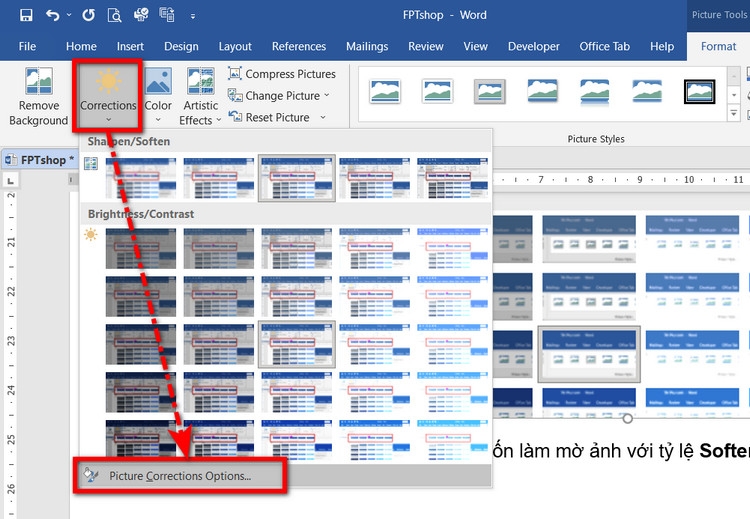Open the Artistic Effects menu

(x=200, y=97)
